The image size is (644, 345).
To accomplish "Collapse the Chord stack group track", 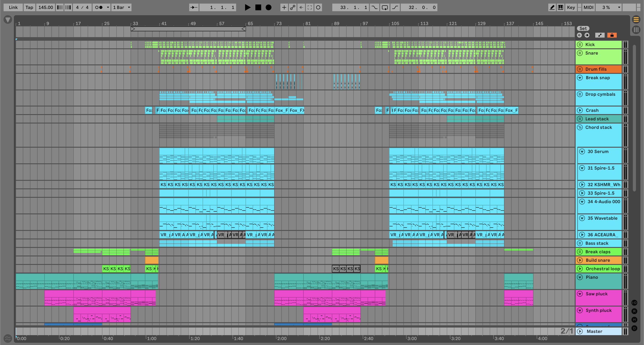I will [580, 127].
